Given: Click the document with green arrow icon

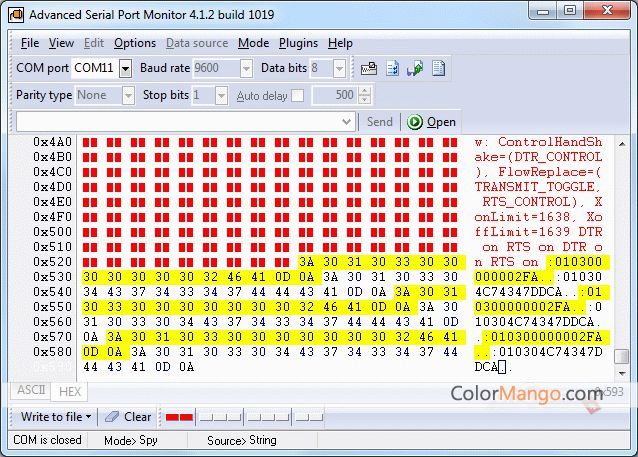Looking at the screenshot, I should 415,68.
